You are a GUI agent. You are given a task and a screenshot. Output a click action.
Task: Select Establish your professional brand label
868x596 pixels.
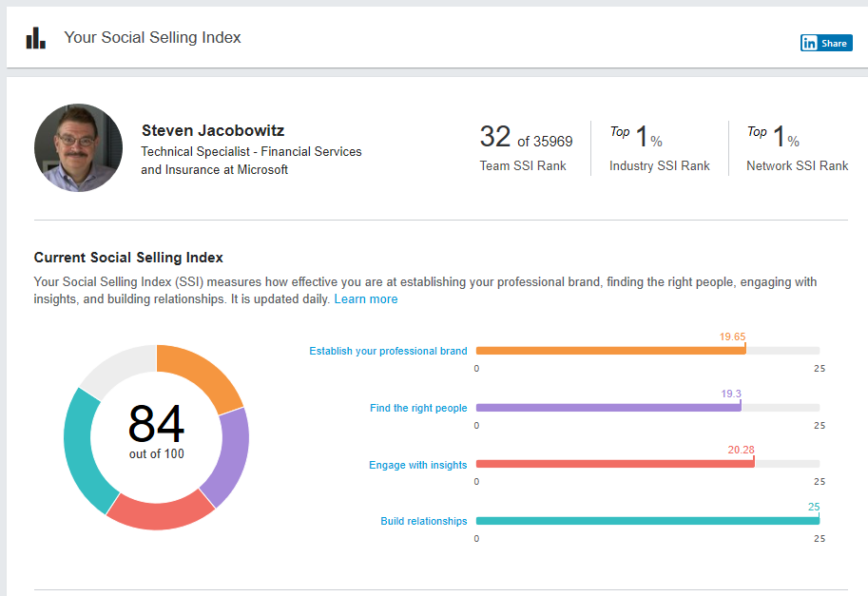pos(388,351)
